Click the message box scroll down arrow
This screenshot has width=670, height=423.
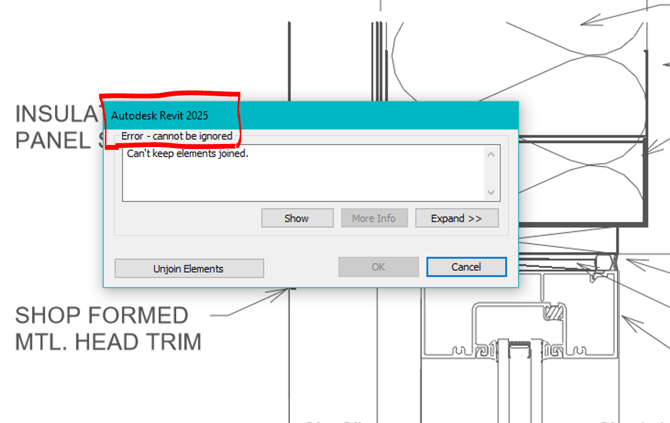490,193
